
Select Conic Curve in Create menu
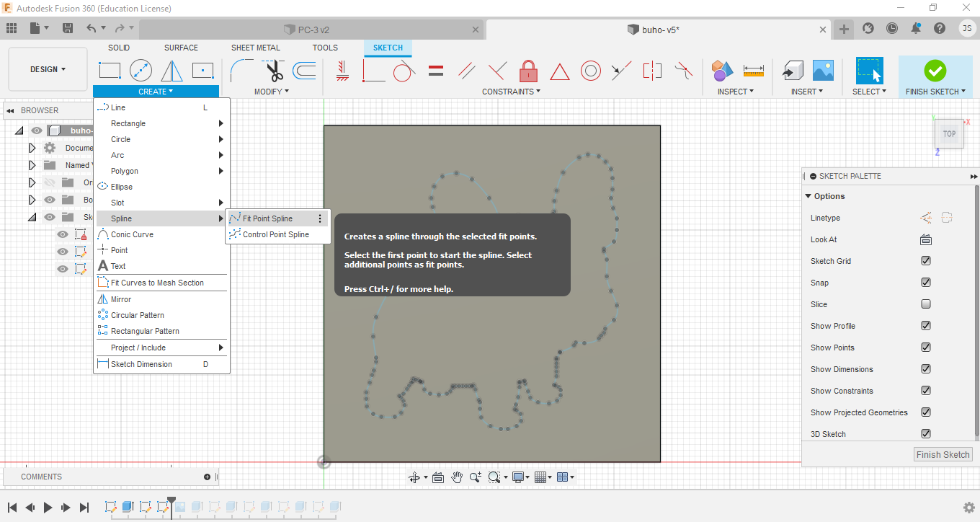click(161, 234)
